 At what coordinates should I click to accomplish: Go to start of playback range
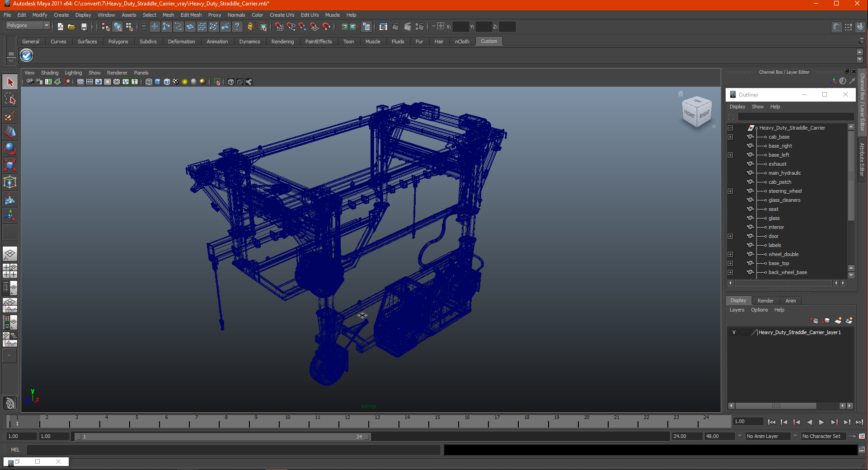tap(771, 422)
